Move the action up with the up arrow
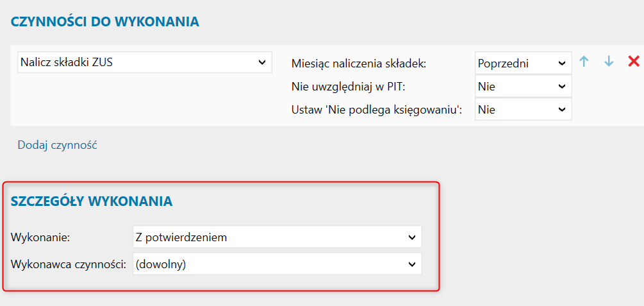The height and width of the screenshot is (306, 644). (x=584, y=62)
